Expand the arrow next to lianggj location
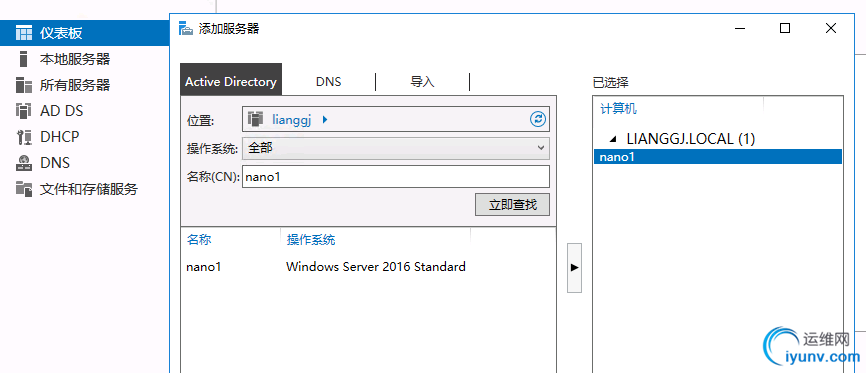The image size is (866, 373). pos(325,119)
